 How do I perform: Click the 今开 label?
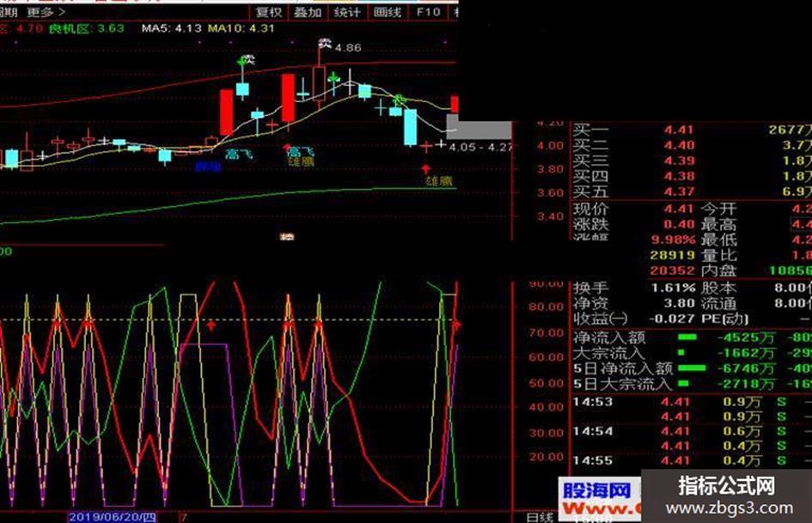[x=719, y=209]
